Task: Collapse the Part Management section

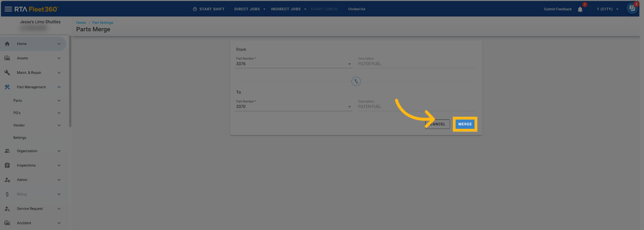Action: 59,87
